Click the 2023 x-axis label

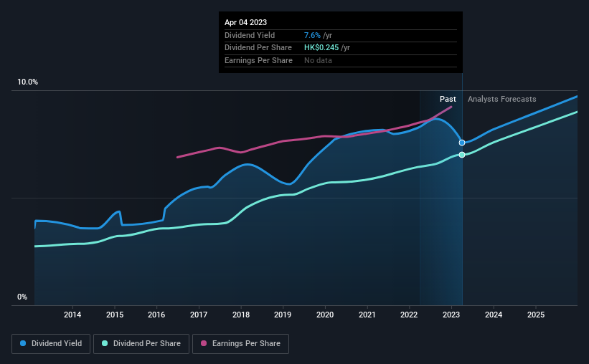(x=451, y=315)
